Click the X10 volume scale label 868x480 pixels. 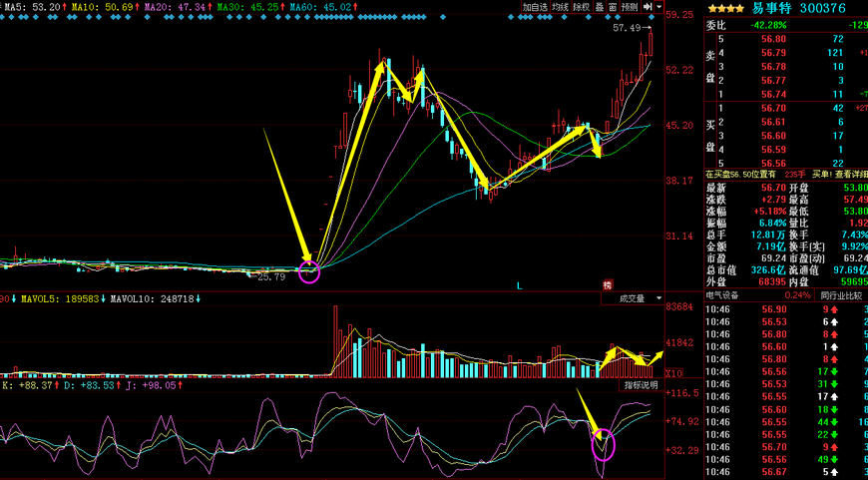674,373
